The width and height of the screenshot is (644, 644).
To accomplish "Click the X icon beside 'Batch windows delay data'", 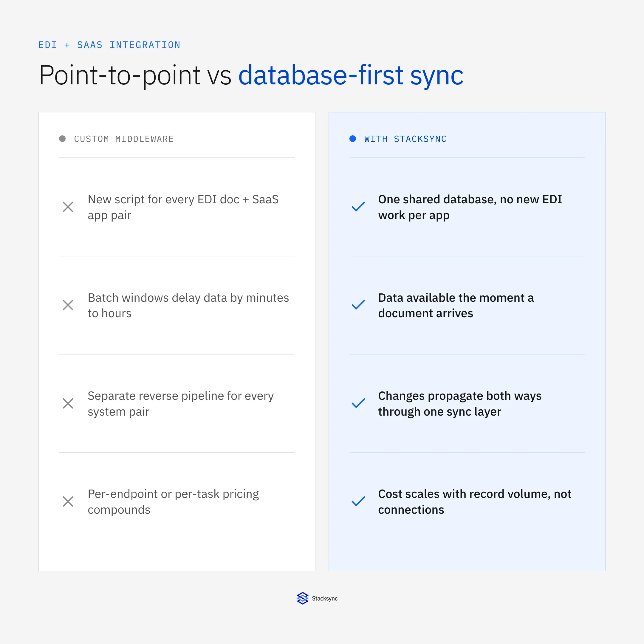I will point(68,305).
